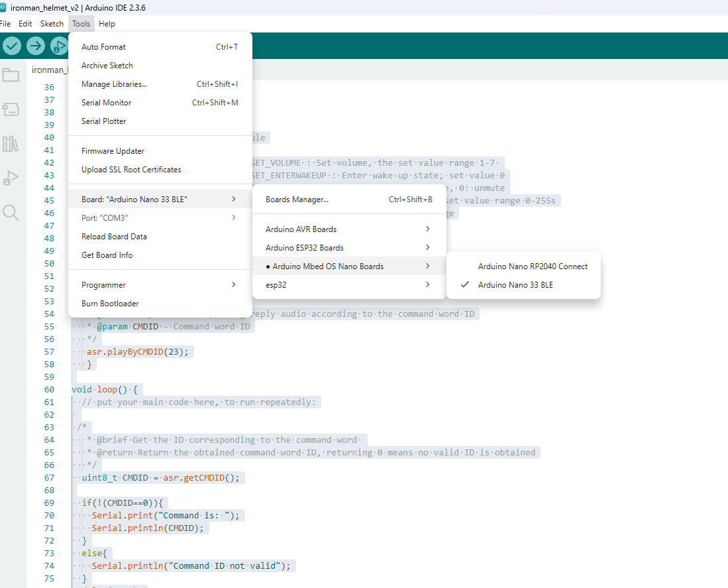Open the Sketch menu
The height and width of the screenshot is (588, 728).
52,24
